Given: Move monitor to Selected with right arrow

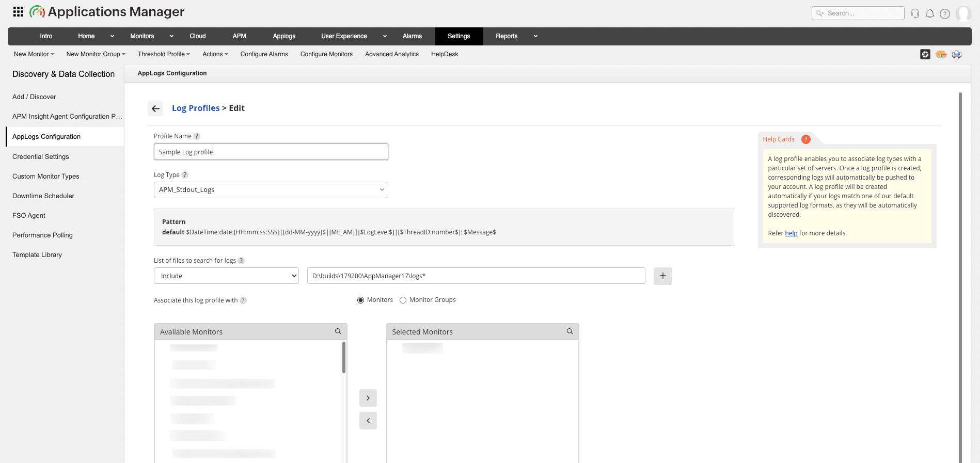Looking at the screenshot, I should (368, 398).
